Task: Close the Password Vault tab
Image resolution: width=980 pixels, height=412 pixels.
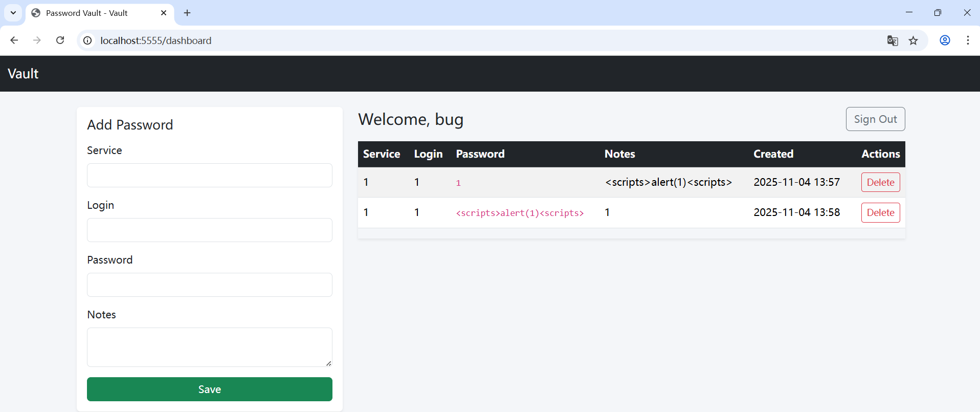Action: [x=164, y=13]
